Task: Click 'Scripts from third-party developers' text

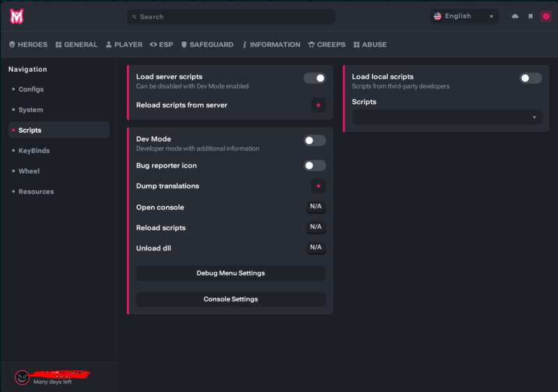Action: coord(400,86)
